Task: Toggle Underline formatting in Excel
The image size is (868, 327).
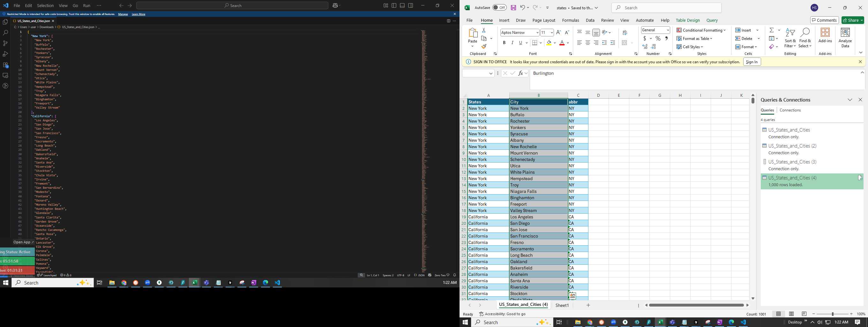Action: click(x=520, y=42)
